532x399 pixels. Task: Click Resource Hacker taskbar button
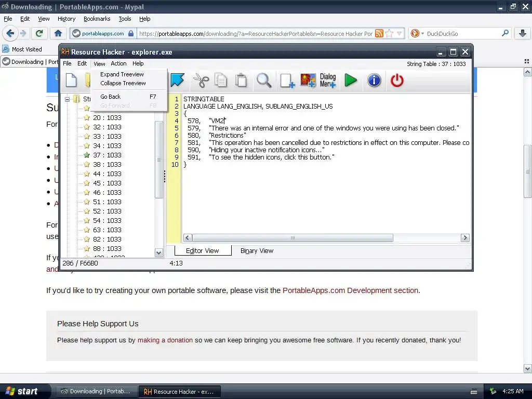[x=179, y=392]
